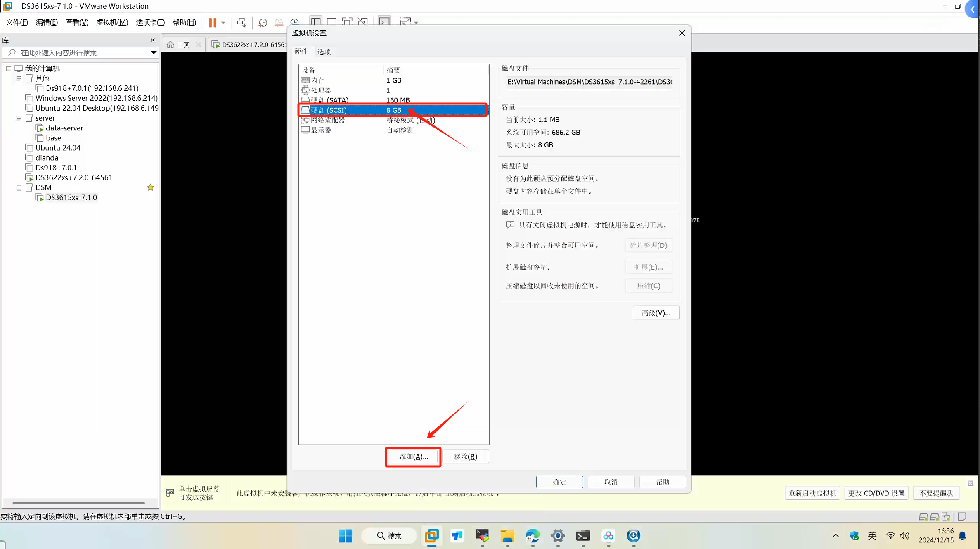The image size is (980, 549).
Task: Toggle the library panel visibility
Action: click(315, 21)
